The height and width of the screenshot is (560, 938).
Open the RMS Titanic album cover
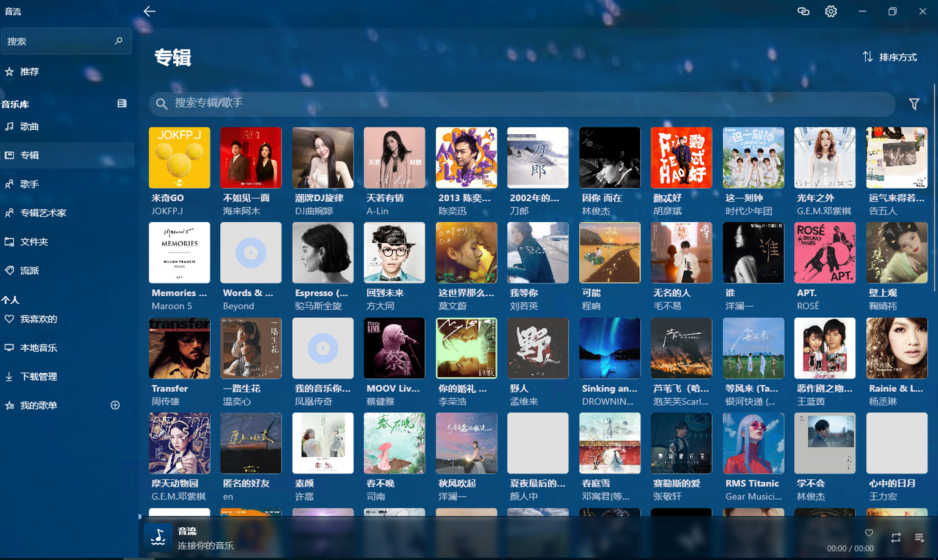(x=753, y=443)
